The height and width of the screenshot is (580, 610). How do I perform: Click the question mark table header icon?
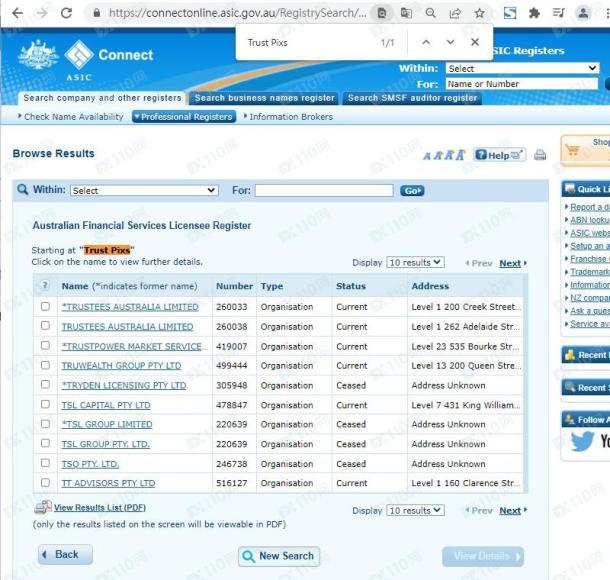coord(45,286)
